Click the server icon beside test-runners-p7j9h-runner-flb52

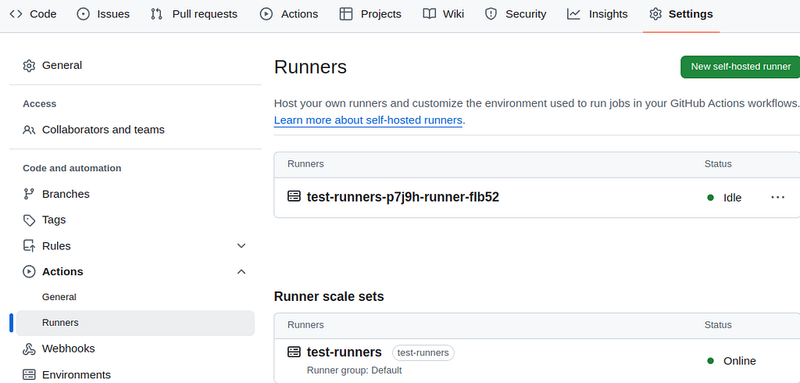tap(294, 196)
